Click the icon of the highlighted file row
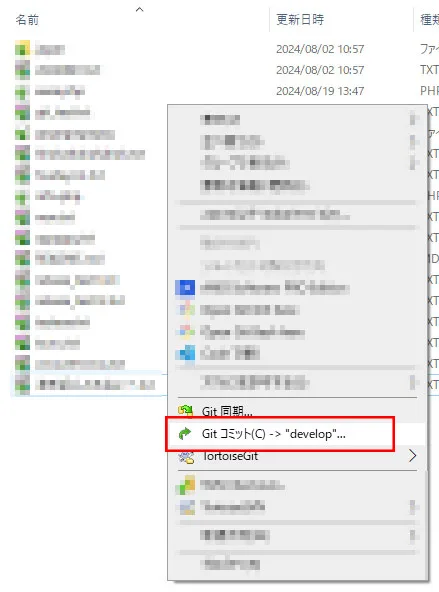439x592 pixels. click(x=22, y=385)
